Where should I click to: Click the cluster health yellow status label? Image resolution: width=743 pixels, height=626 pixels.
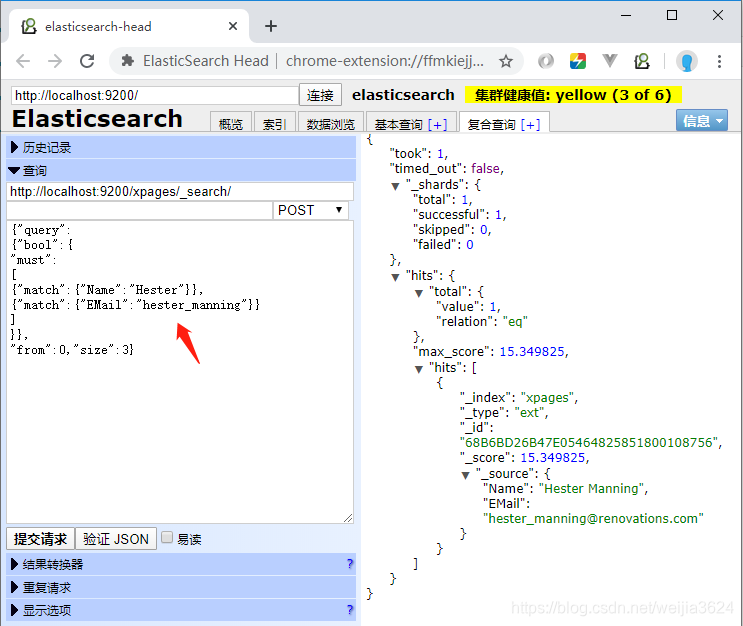(573, 95)
